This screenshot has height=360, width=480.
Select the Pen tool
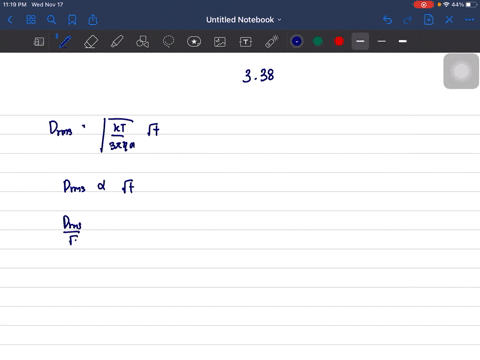pos(65,42)
